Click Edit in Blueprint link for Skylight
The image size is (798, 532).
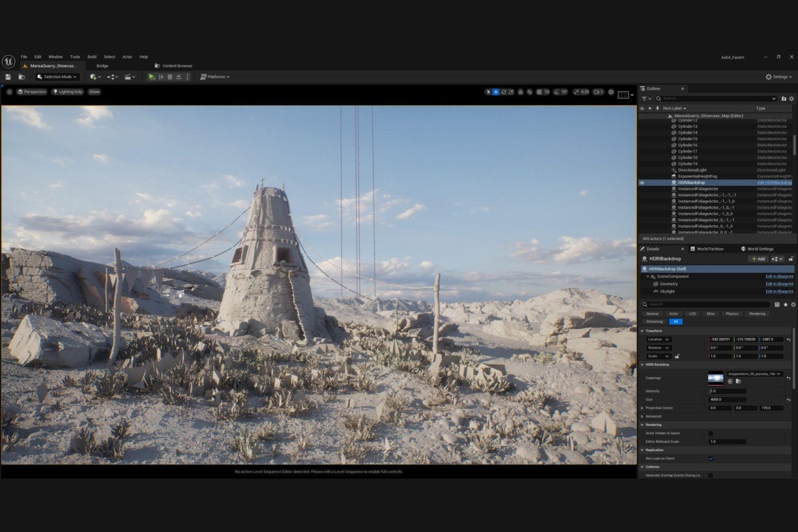coord(779,292)
